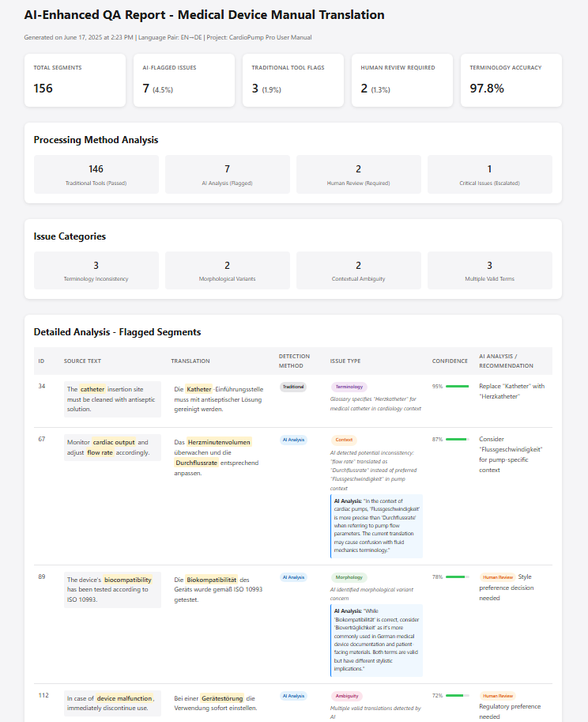Viewport: 588px width, 722px height.
Task: Click Human Review badge in row 89
Action: (498, 577)
